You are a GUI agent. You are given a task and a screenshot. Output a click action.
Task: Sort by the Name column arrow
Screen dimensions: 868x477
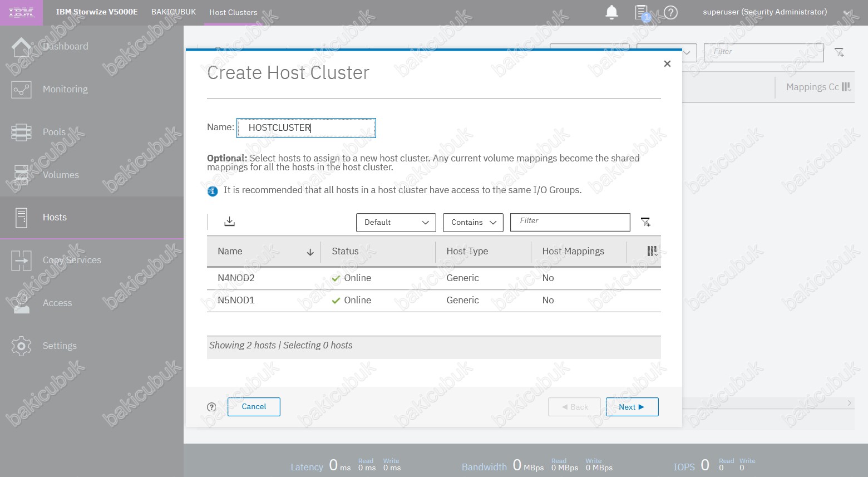[310, 252]
